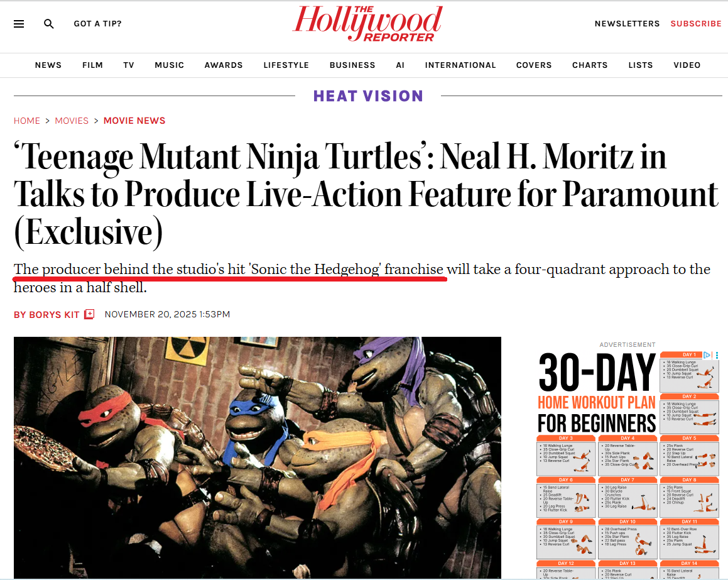728x580 pixels.
Task: Click the Subscribe button
Action: 695,24
